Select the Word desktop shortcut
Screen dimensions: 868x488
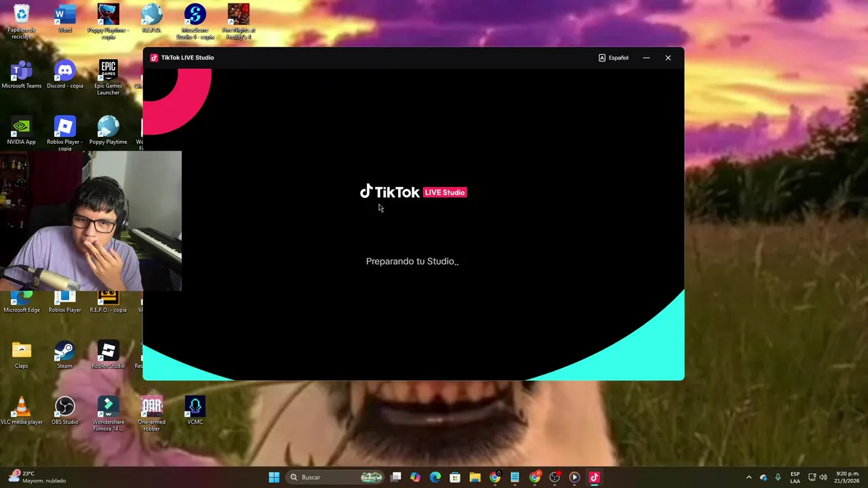coord(65,18)
